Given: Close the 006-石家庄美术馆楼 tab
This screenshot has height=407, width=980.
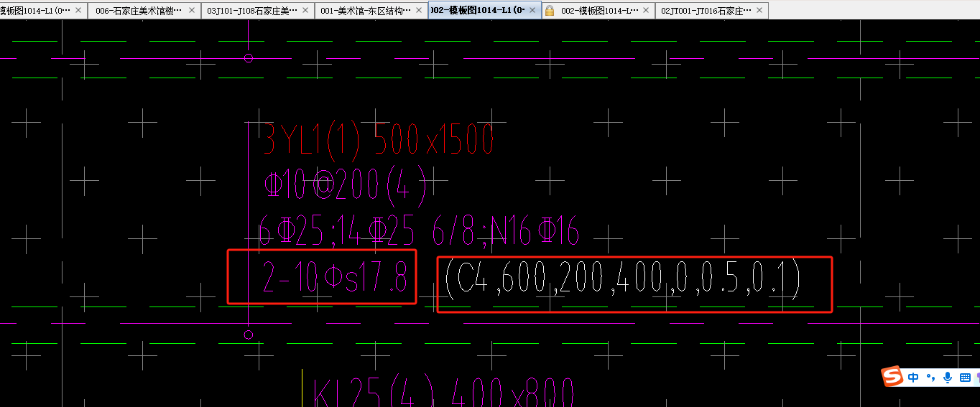Looking at the screenshot, I should coord(191,11).
